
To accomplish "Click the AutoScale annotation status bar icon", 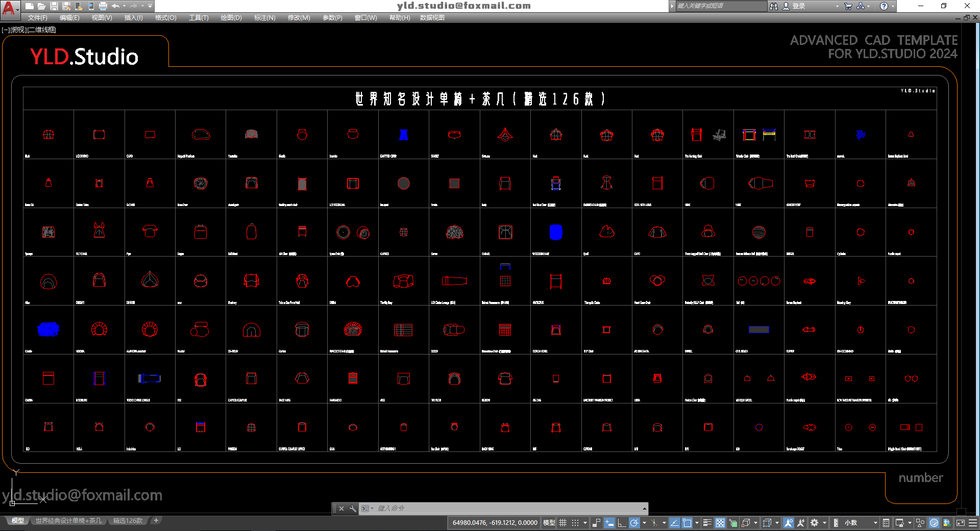I will point(801,523).
